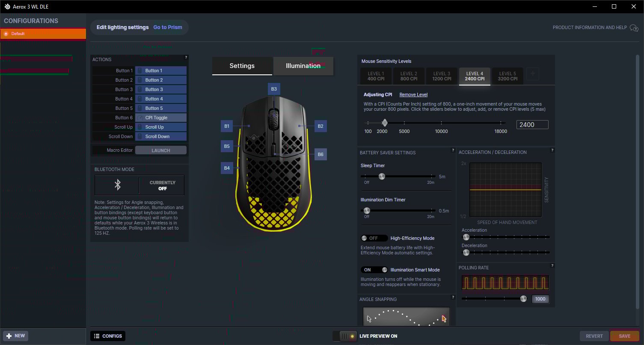644x345 pixels.
Task: Open Button 5 action dropdown
Action: (x=161, y=108)
